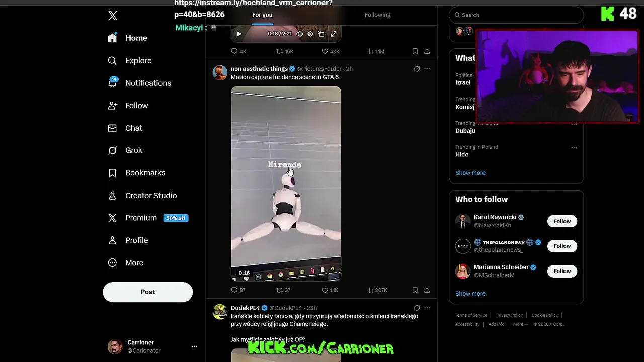Image resolution: width=644 pixels, height=362 pixels.
Task: Expand the footer More menu
Action: 520,324
